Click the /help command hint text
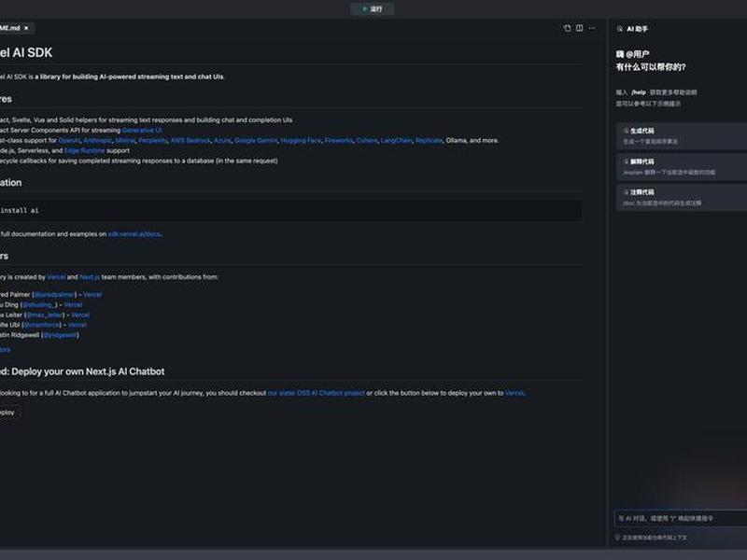The height and width of the screenshot is (560, 747). coord(639,92)
